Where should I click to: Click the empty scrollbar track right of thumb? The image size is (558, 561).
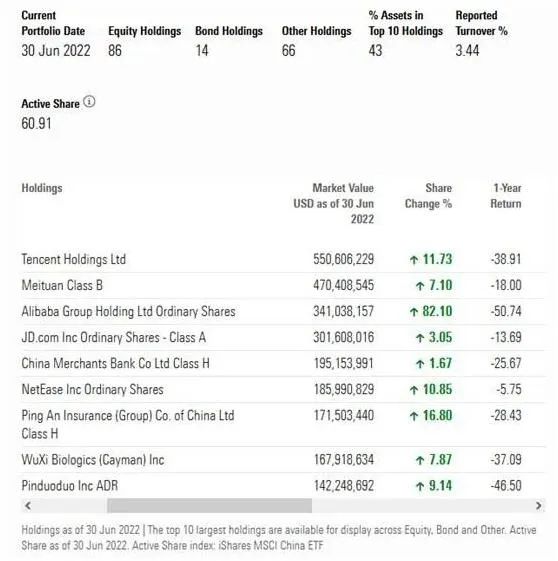tap(422, 506)
